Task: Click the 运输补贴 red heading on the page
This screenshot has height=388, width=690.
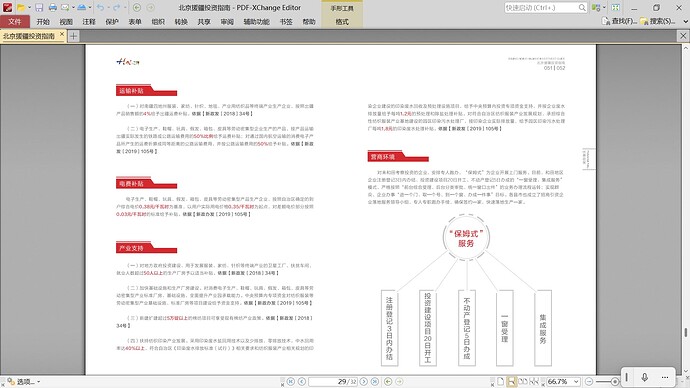Action: click(146, 90)
